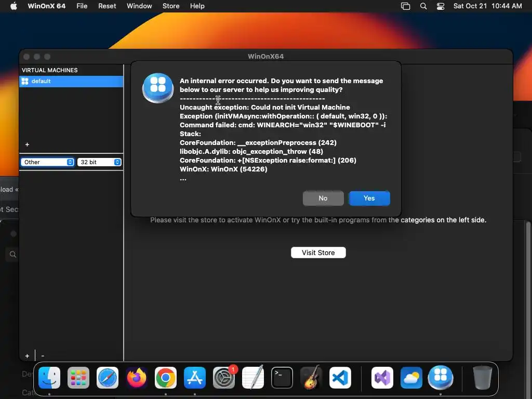Confirm sending error report with Yes
Viewport: 532px width, 399px height.
coord(369,198)
